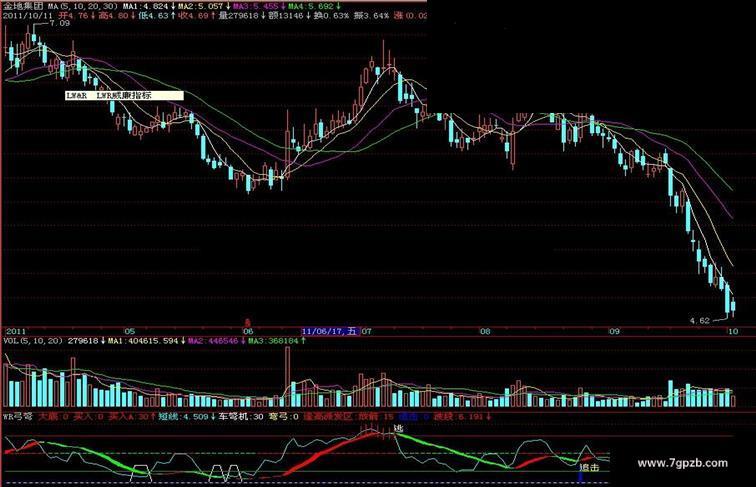This screenshot has height=487, width=756.
Task: Click the 追击 signal label
Action: tap(589, 467)
